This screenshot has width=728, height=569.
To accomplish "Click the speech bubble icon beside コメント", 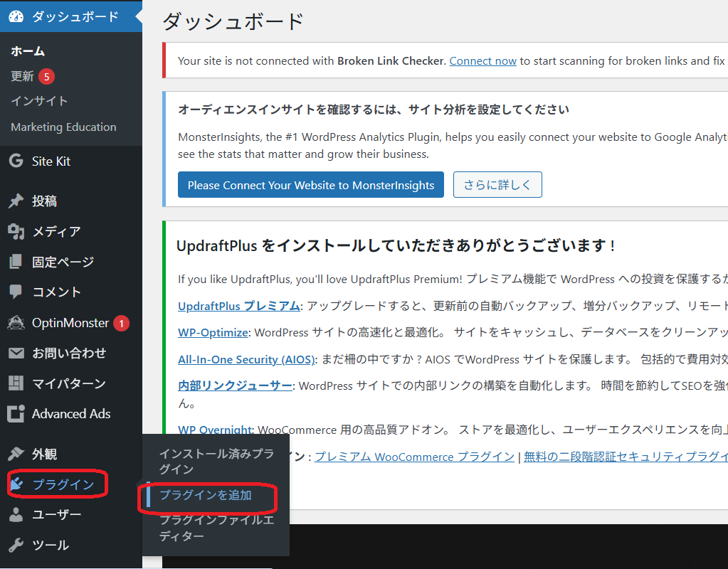I will pos(16,292).
